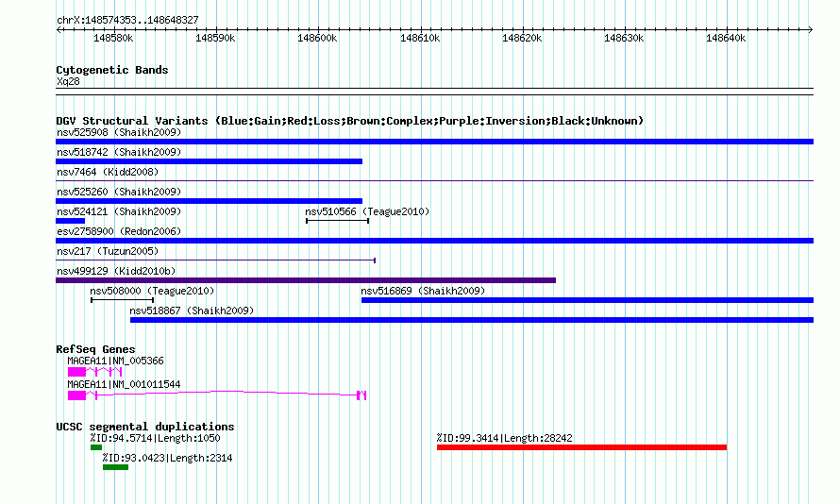Click the %ID:94.5714|Length:1050 label
Screen dimensions: 840x504
[156, 438]
